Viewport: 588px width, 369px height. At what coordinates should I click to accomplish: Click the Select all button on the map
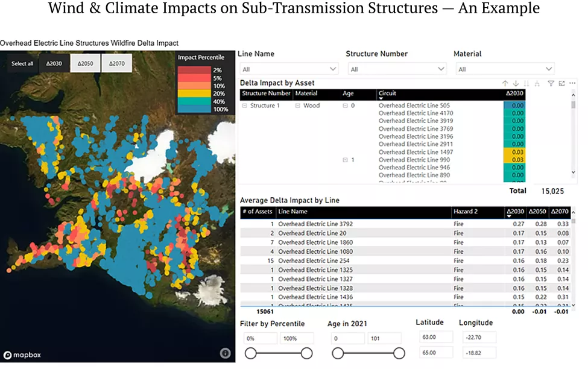click(22, 63)
